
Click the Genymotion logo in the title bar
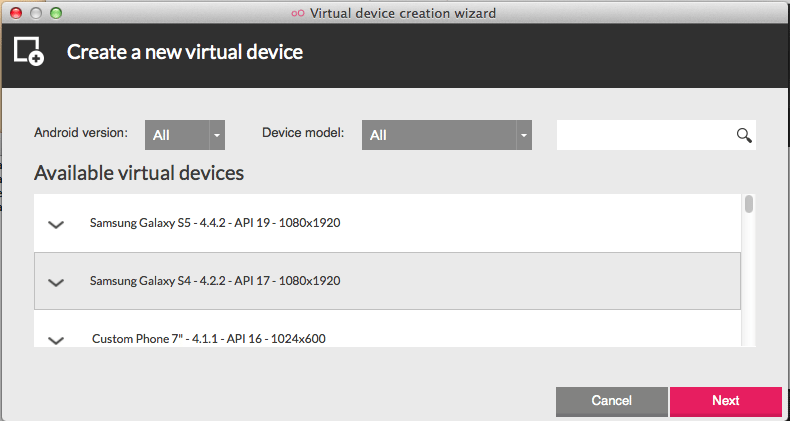[x=297, y=13]
